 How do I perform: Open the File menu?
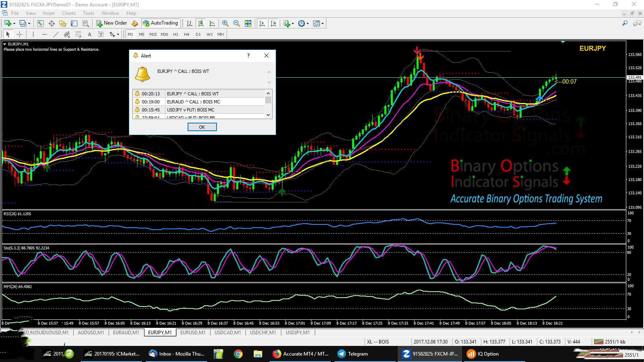coord(15,13)
